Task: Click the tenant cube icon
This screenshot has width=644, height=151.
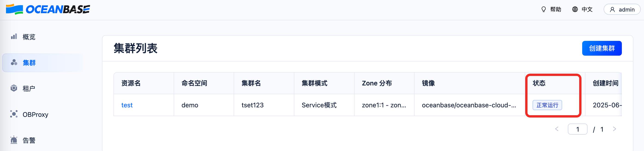Action: 14,88
